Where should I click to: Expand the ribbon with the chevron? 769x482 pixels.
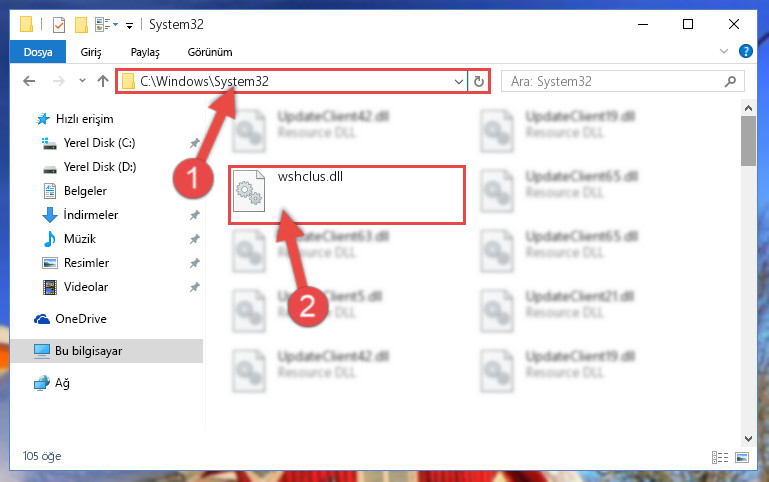click(x=723, y=51)
